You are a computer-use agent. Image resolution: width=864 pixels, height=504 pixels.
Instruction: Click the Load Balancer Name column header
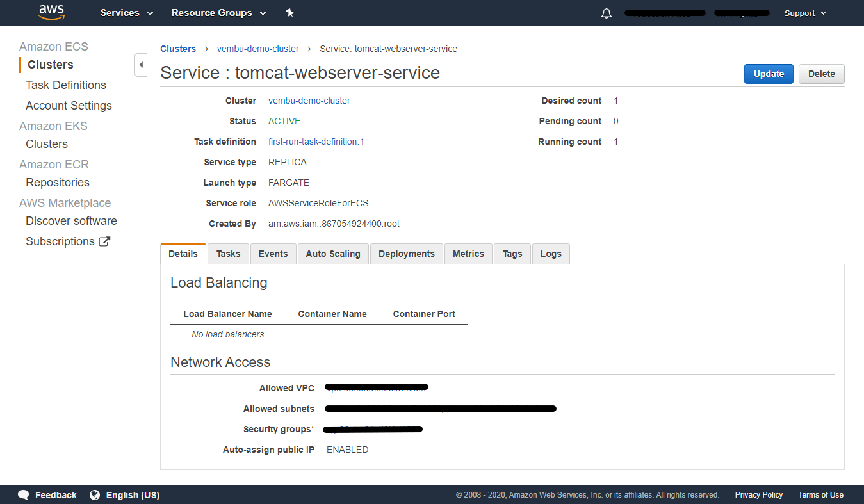pos(227,314)
